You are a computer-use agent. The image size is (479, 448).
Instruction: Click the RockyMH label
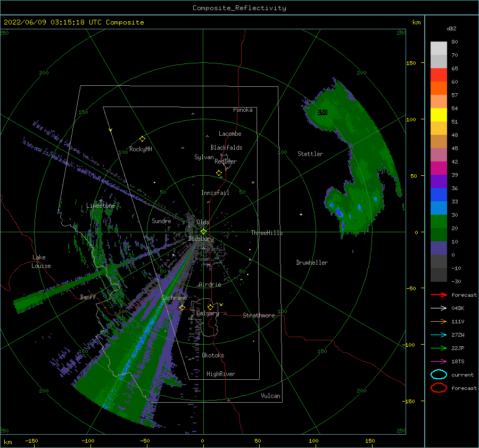pyautogui.click(x=141, y=149)
